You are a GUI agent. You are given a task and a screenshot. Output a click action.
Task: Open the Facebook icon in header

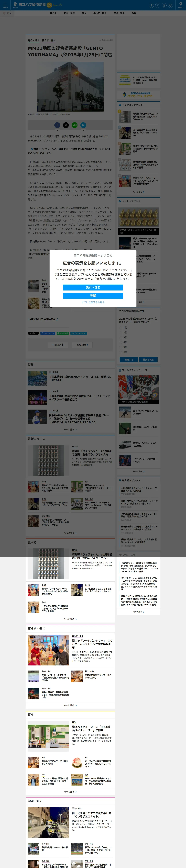[151, 5]
